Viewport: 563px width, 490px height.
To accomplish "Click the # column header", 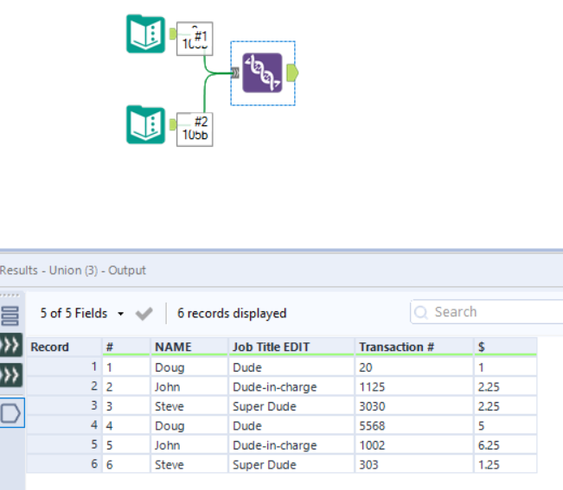I will click(126, 347).
